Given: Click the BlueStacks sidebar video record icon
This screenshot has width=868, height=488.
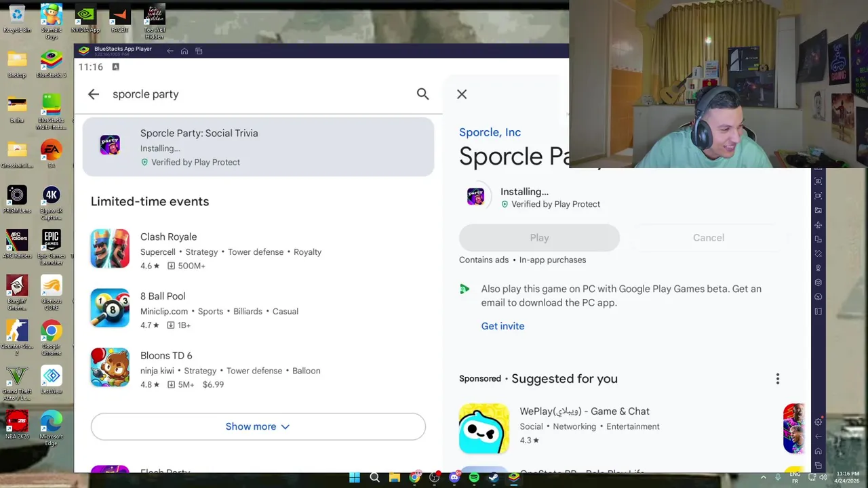Looking at the screenshot, I should [818, 196].
